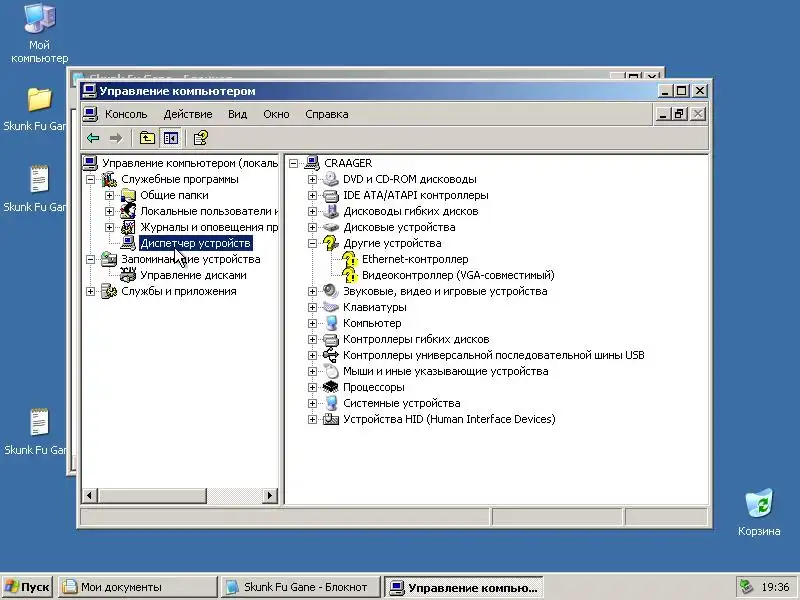The height and width of the screenshot is (600, 800).
Task: Click the Звуковые, видео и игровые устройства icon
Action: point(331,291)
